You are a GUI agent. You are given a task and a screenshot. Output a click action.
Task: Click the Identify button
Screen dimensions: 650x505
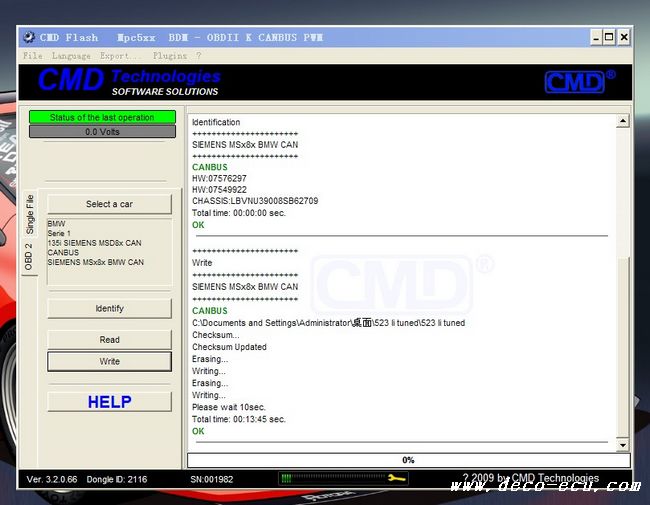(x=109, y=308)
